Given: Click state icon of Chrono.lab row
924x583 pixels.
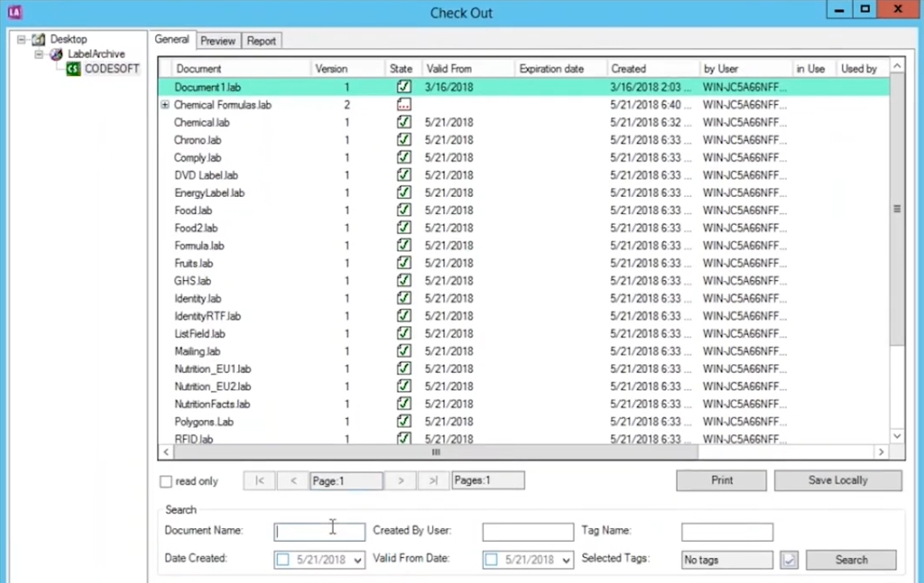Looking at the screenshot, I should click(404, 140).
